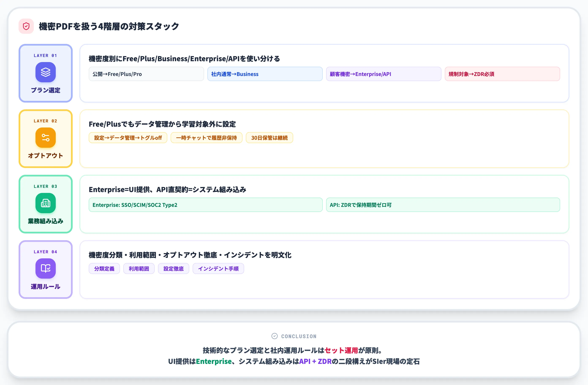Viewport: 588px width, 385px height.
Task: Click heading 機密度分類・利用範囲・オプトアウト徹底・インシデントを明文化
Action: point(190,255)
